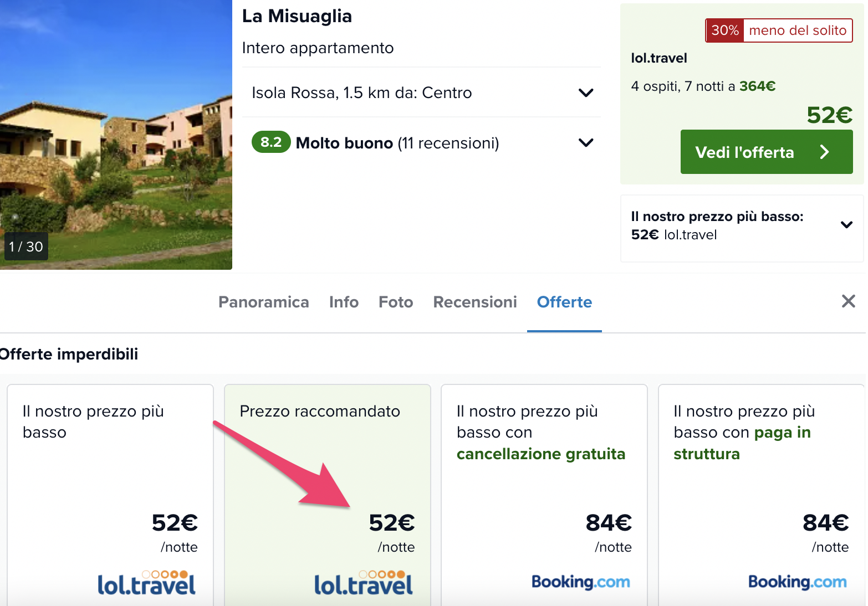Expand Il nostro prezzo più basso dropdown
The image size is (868, 606).
point(846,225)
